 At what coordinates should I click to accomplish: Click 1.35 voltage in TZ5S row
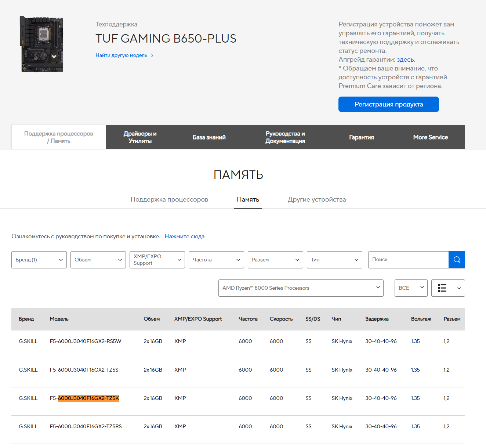click(415, 370)
